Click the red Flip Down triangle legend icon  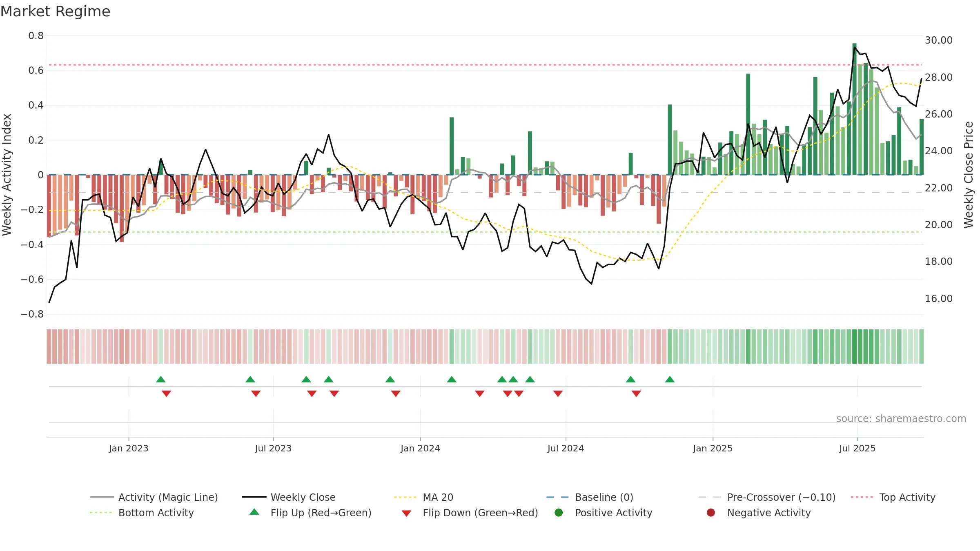tap(406, 513)
